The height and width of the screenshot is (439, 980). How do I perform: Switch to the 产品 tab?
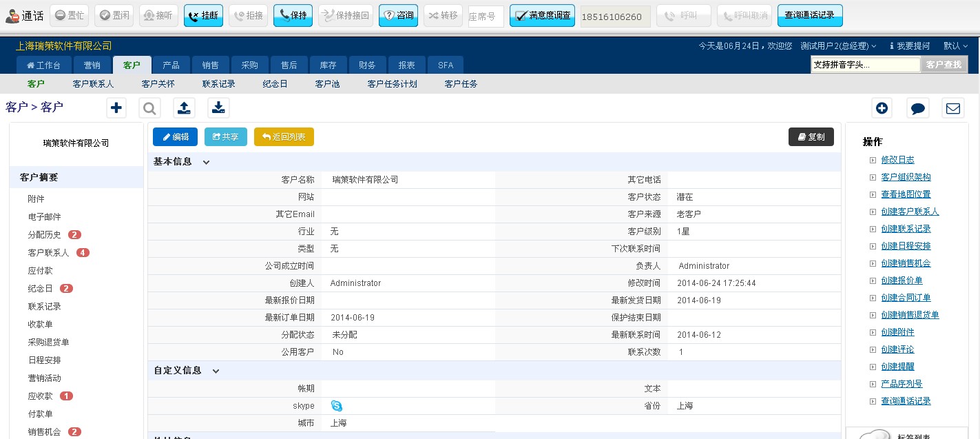click(x=171, y=65)
